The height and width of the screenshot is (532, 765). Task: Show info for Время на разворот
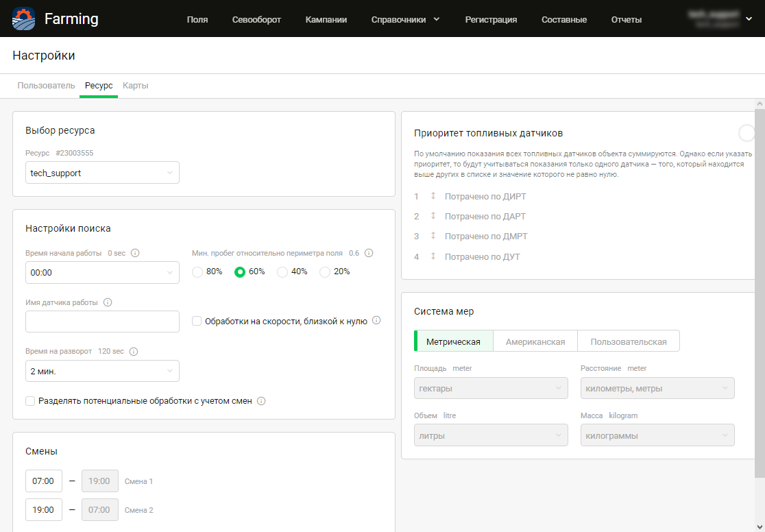(134, 352)
